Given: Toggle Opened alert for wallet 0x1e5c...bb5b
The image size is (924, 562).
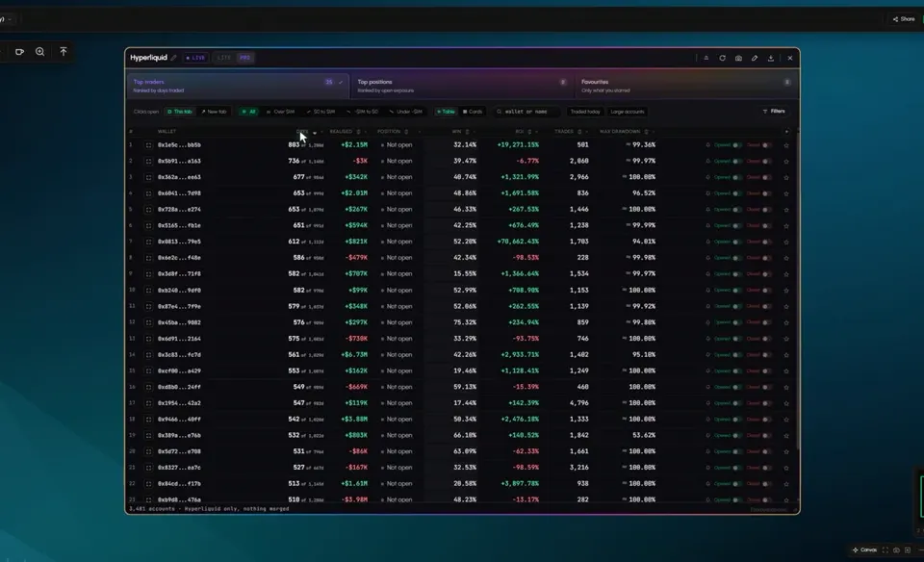Looking at the screenshot, I should point(736,145).
